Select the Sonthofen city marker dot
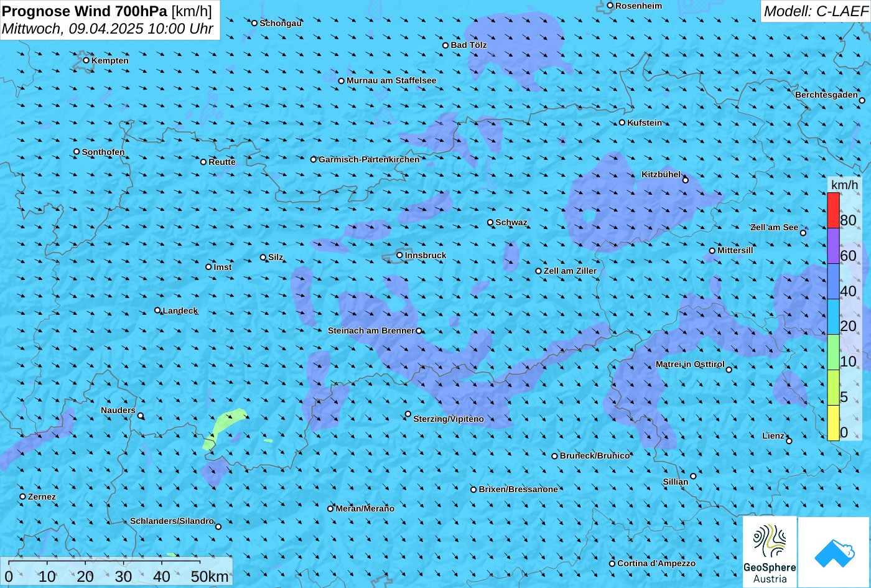The image size is (871, 588). 77,152
